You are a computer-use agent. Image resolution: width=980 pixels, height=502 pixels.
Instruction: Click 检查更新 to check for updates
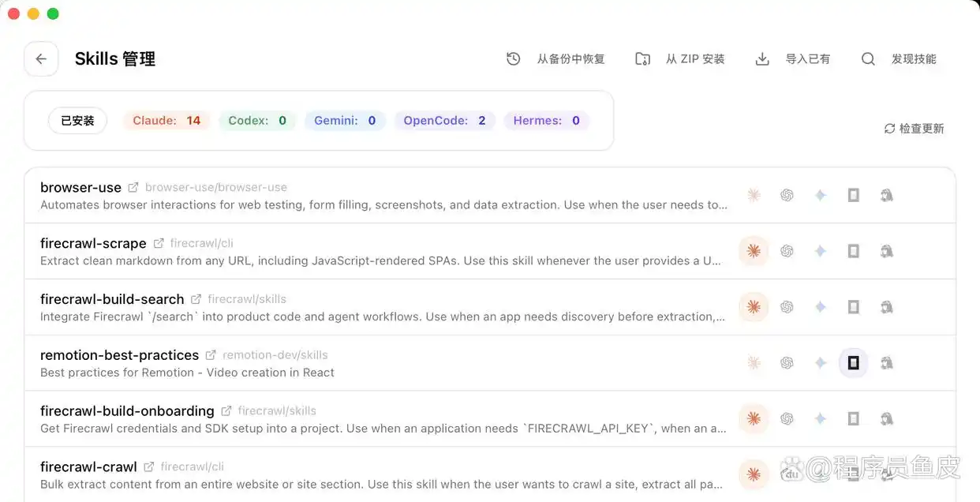pyautogui.click(x=914, y=129)
